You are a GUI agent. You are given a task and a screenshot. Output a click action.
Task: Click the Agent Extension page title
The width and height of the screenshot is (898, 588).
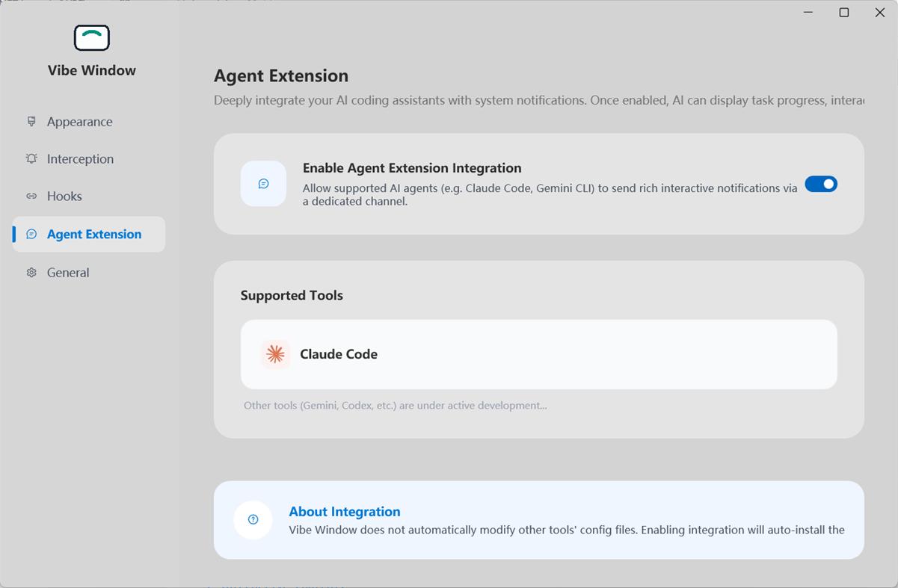pos(281,76)
